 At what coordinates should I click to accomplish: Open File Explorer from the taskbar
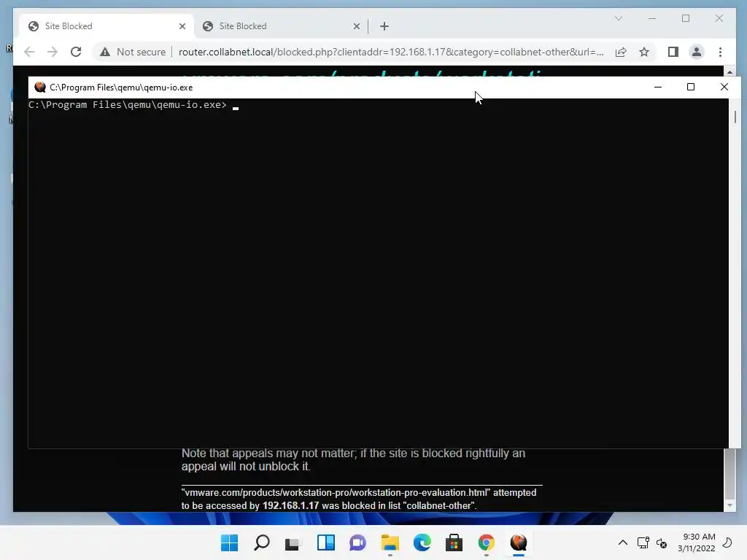(x=390, y=542)
